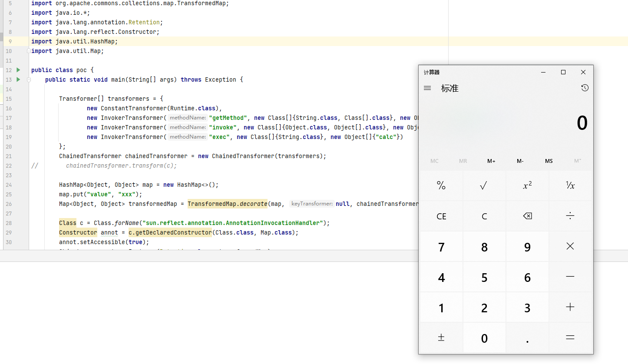
Task: Click the plus-minus sign toggle key
Action: pos(441,338)
